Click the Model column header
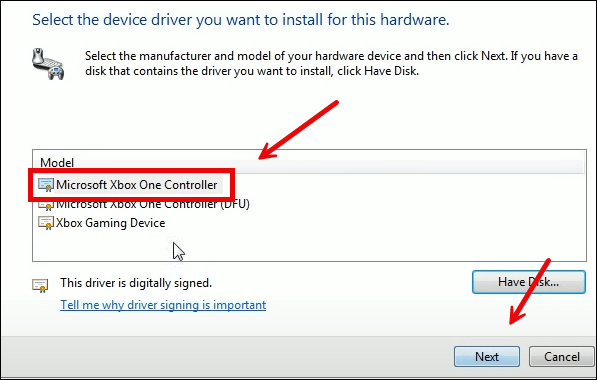597x380 pixels. pos(57,163)
